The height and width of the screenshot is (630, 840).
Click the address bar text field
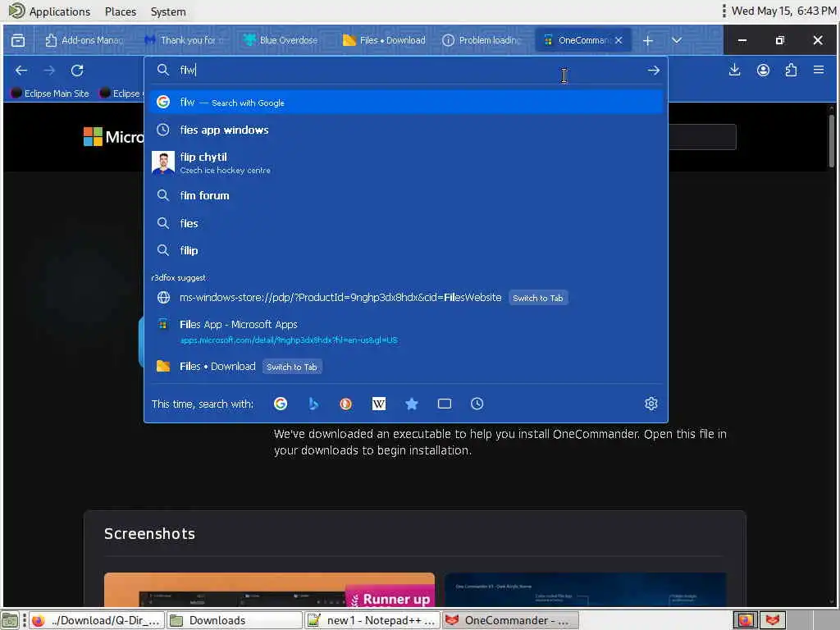[x=406, y=71]
